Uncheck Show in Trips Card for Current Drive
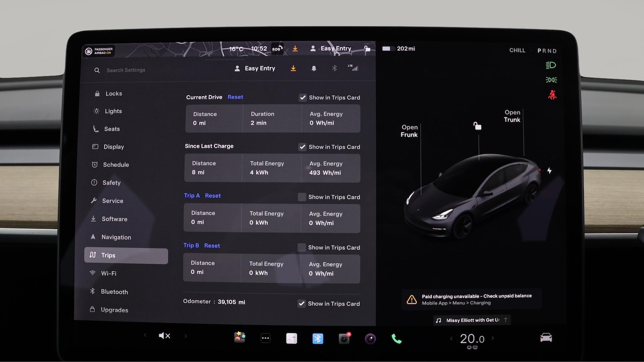 tap(303, 98)
